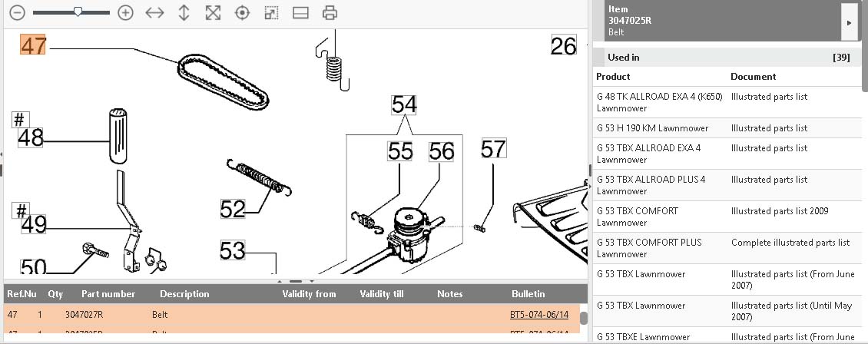This screenshot has height=344, width=868.
Task: Select callout number 47 in diagram
Action: [x=33, y=45]
